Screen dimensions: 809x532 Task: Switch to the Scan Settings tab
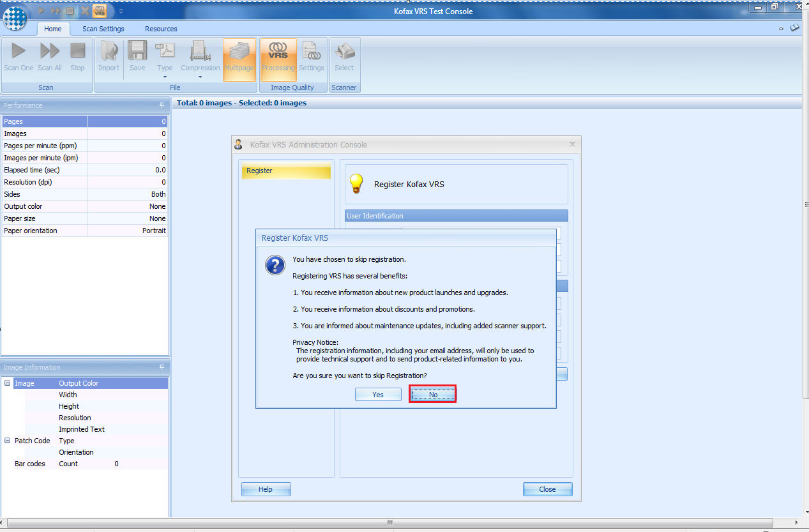click(x=103, y=29)
